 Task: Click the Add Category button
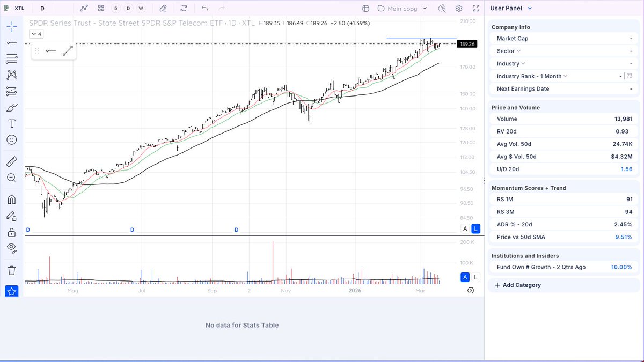tap(517, 285)
